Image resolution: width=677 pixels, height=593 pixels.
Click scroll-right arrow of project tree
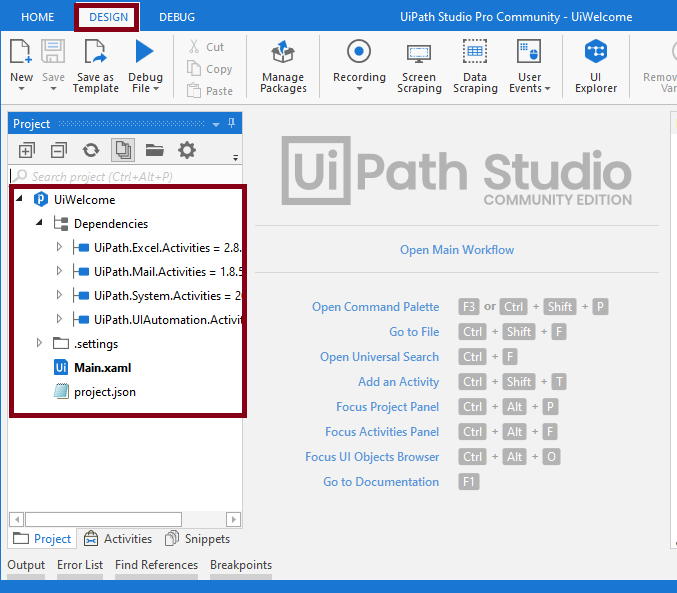click(234, 519)
